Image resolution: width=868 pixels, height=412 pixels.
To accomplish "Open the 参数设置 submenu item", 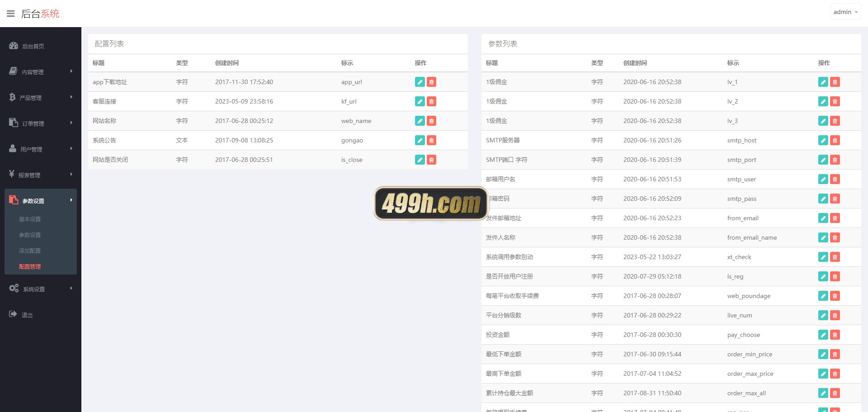I will (30, 235).
